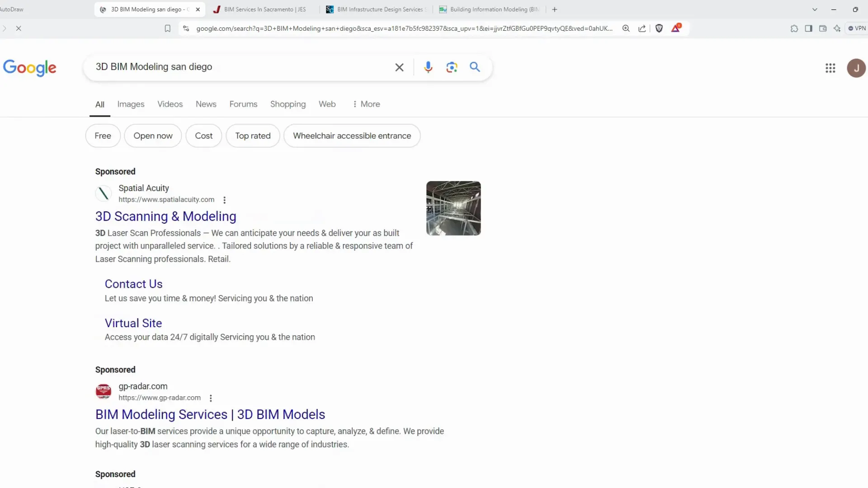868x488 pixels.
Task: Switch to Shopping results
Action: (x=288, y=104)
